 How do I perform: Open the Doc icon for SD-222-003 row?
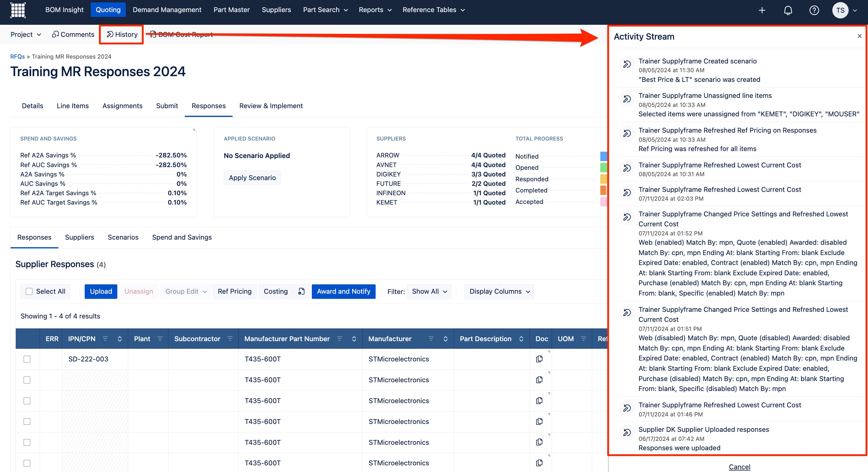pos(539,359)
